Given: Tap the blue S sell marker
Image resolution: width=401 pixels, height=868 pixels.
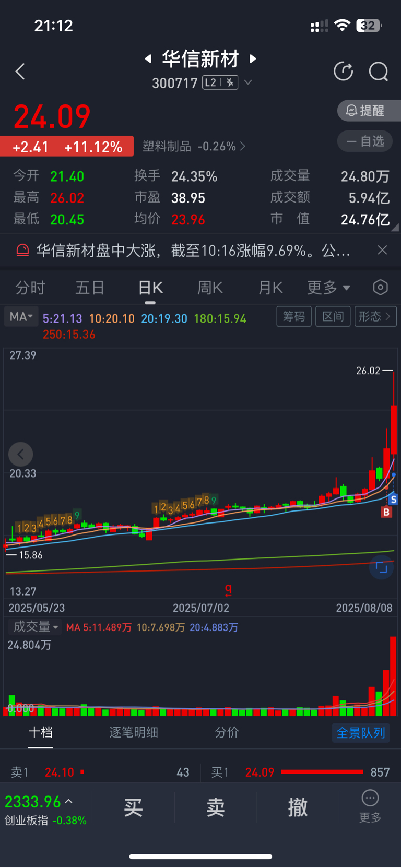Looking at the screenshot, I should [x=393, y=500].
